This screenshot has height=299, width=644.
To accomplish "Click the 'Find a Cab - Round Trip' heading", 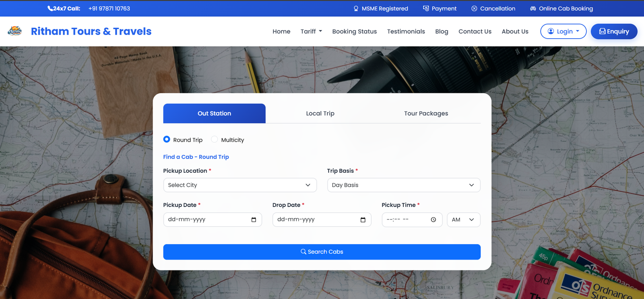I will (x=196, y=157).
